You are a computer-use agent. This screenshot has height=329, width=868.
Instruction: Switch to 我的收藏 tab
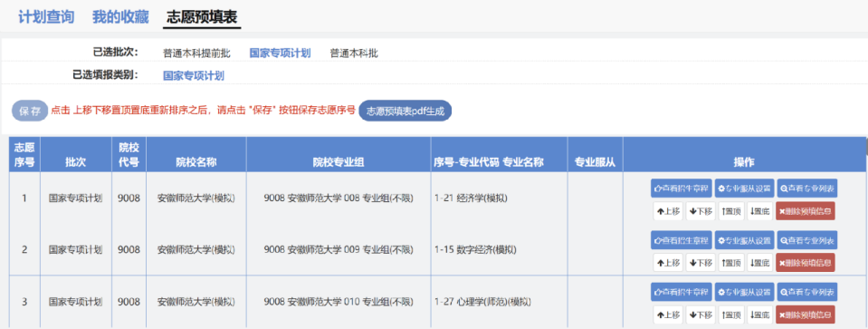pos(120,17)
